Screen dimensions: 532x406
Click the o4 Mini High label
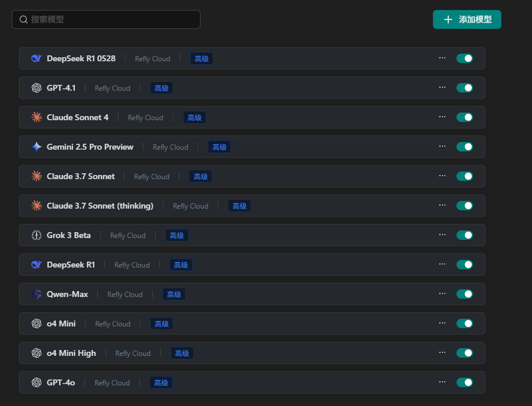[71, 353]
